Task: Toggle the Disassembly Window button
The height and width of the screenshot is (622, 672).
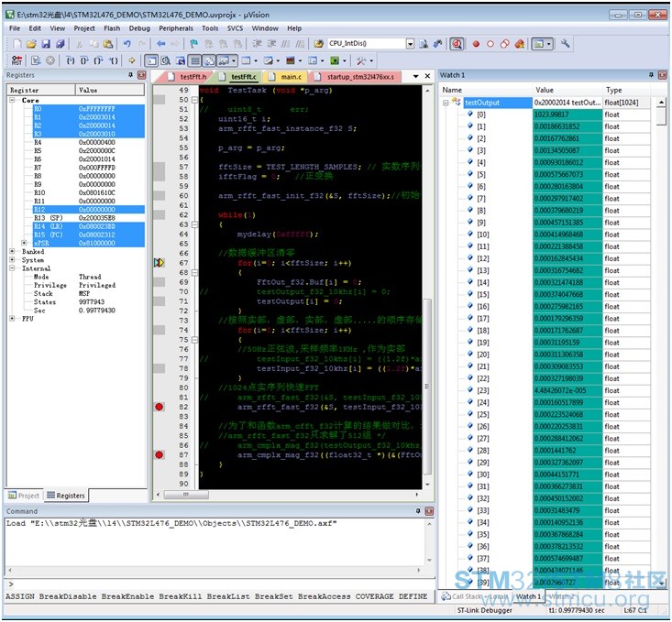Action: (165, 60)
